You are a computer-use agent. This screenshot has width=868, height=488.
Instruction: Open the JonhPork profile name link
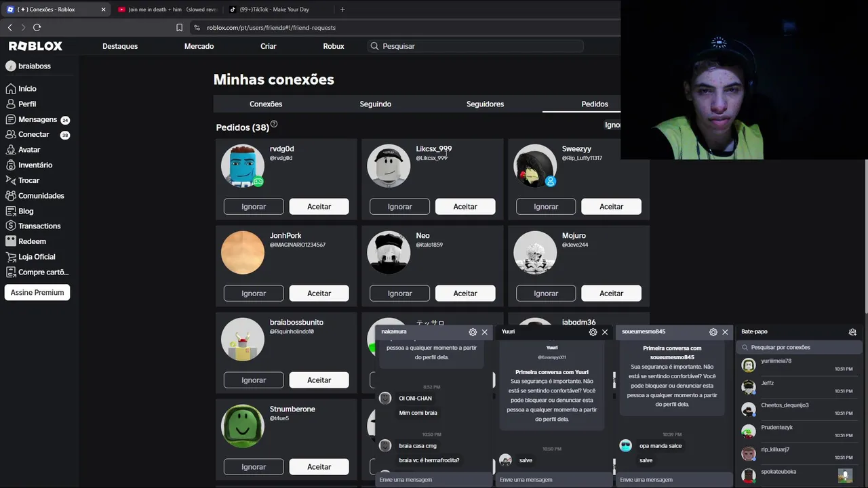(285, 236)
